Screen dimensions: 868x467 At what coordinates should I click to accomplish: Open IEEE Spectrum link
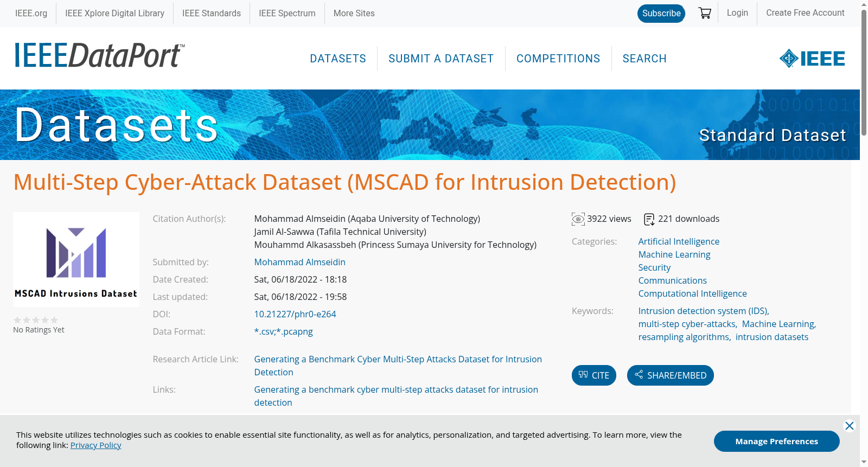click(287, 13)
